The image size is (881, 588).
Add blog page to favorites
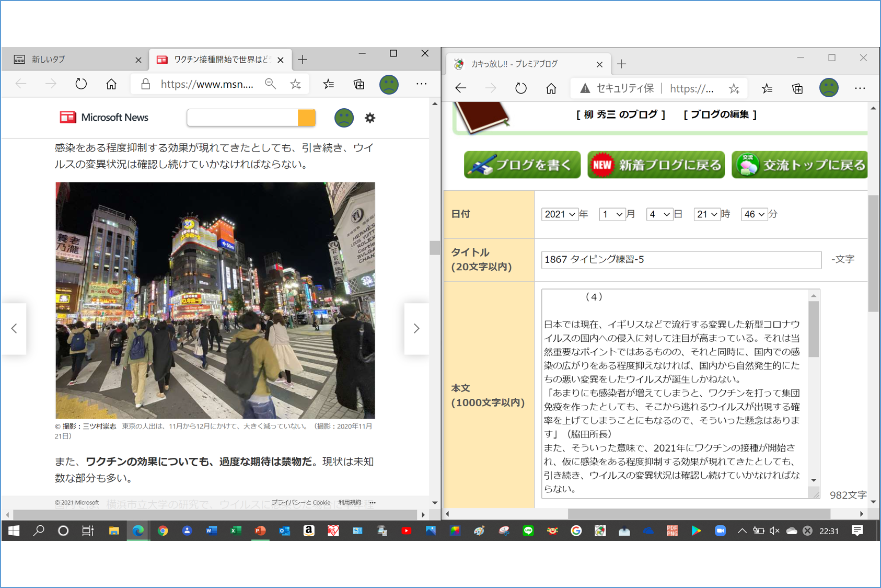[734, 88]
